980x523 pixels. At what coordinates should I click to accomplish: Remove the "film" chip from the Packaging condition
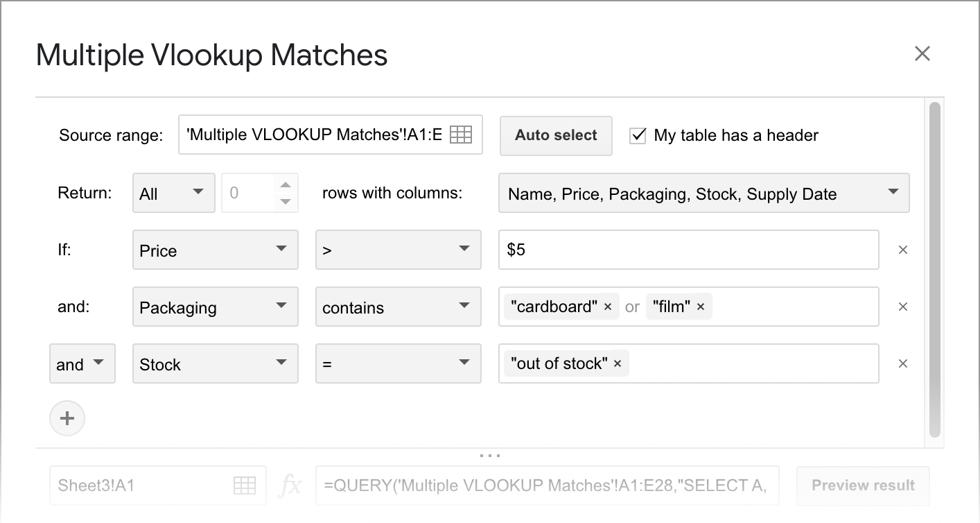[x=701, y=306]
